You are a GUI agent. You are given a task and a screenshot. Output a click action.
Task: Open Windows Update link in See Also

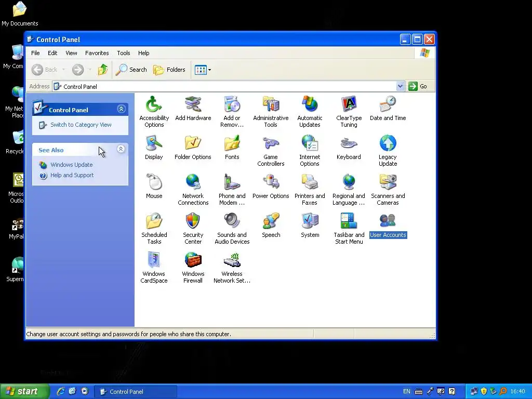(72, 165)
